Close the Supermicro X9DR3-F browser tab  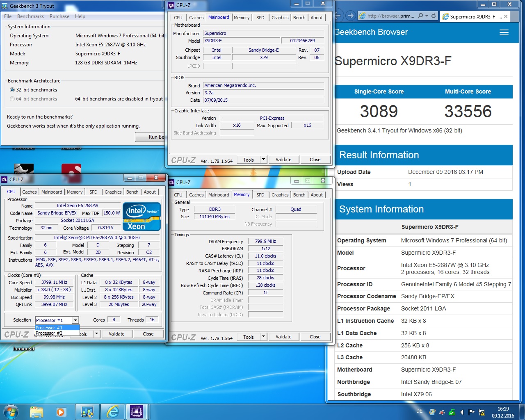click(x=506, y=16)
